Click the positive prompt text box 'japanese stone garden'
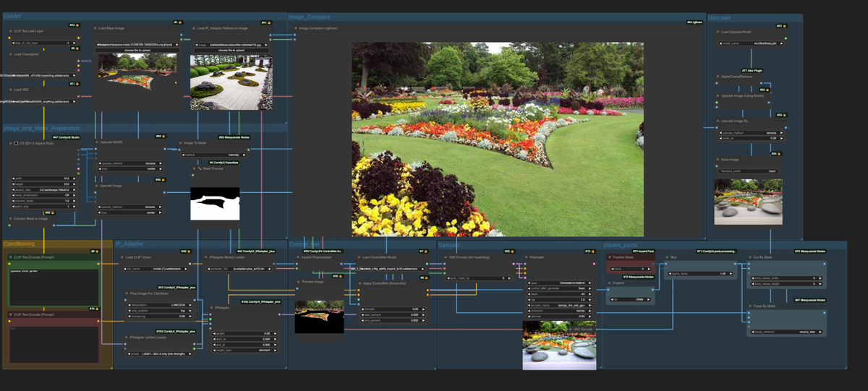868x391 pixels. (x=54, y=288)
